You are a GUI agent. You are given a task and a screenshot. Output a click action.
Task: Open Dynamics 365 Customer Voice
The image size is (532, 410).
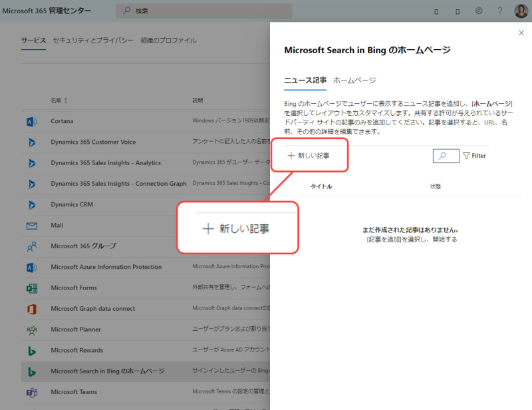[x=93, y=142]
